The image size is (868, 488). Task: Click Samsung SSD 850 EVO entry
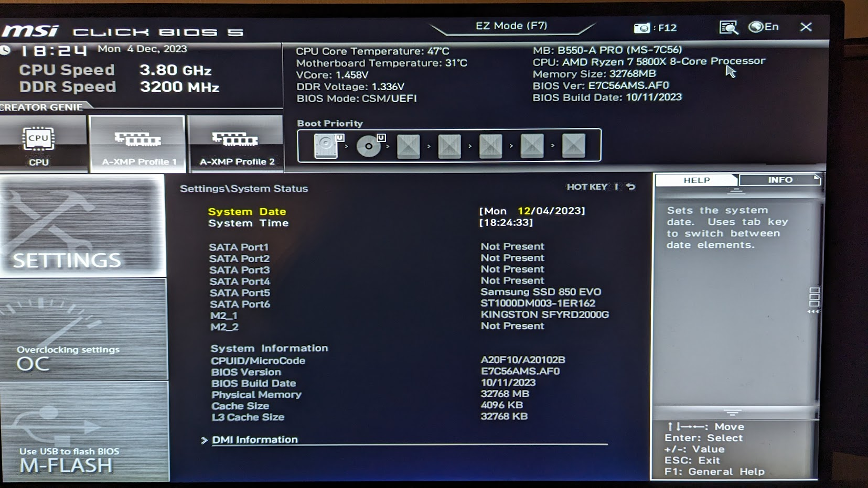click(541, 292)
